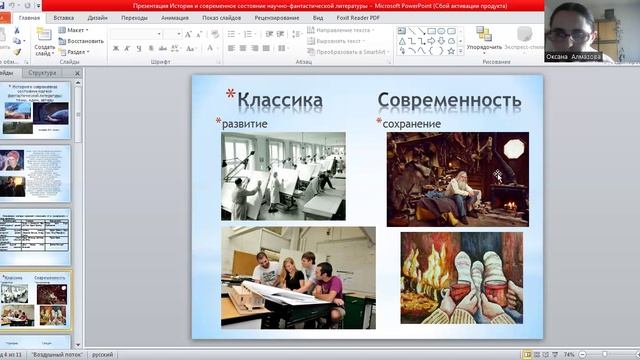Select the left brace shape
Image resolution: width=640 pixels, height=360 pixels.
click(431, 51)
